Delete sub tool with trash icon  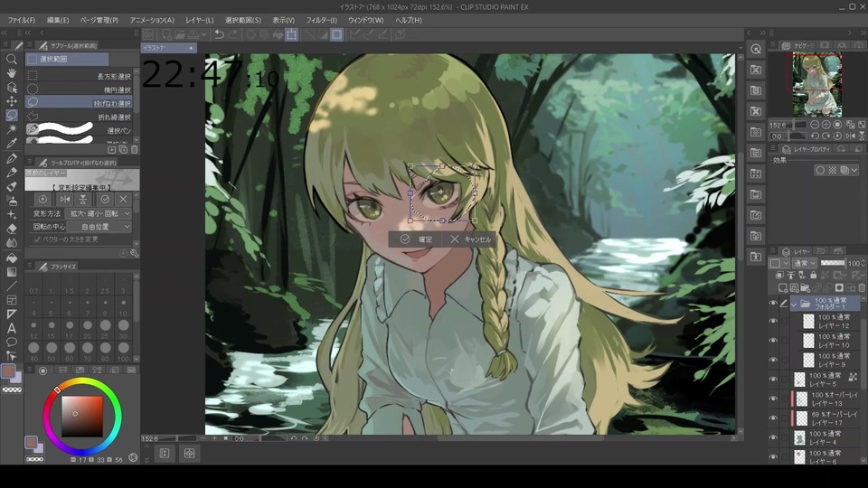click(x=134, y=149)
